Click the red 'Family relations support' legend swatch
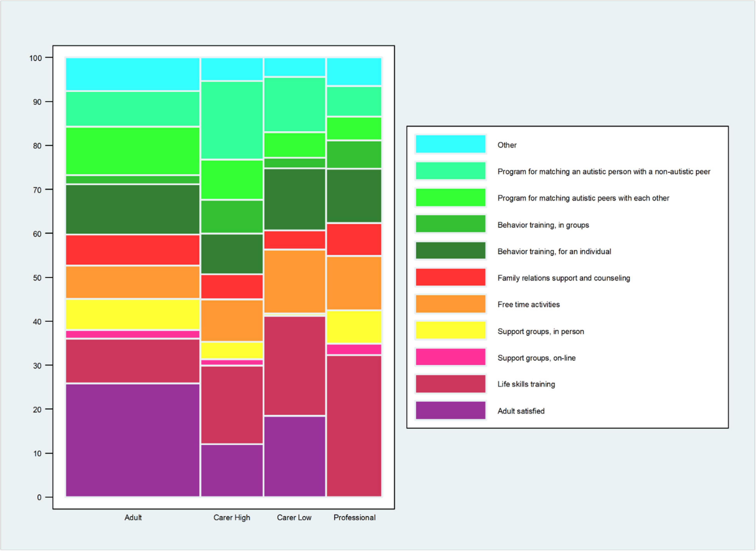756x551 pixels. point(450,277)
